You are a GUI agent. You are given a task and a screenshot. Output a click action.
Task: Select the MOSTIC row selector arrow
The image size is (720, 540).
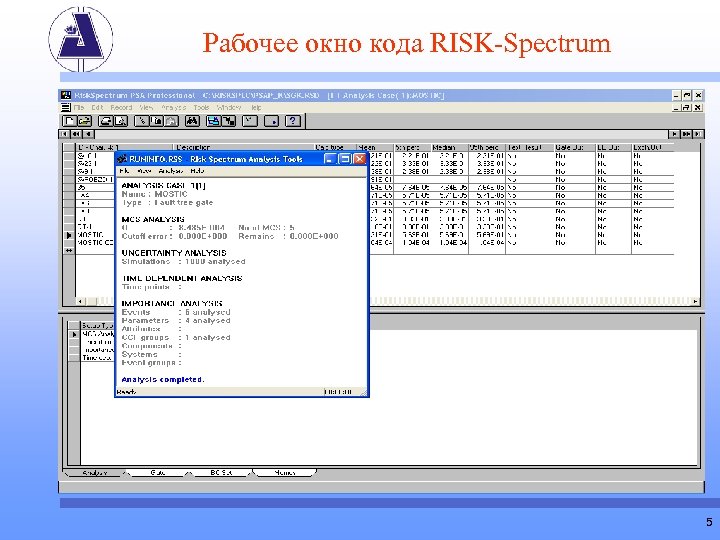click(x=69, y=235)
